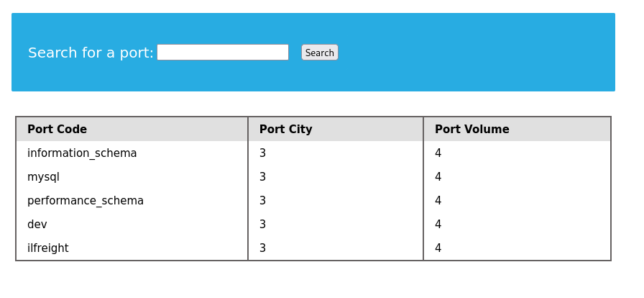
Task: Select Port City value in dev row
Action: tap(263, 225)
